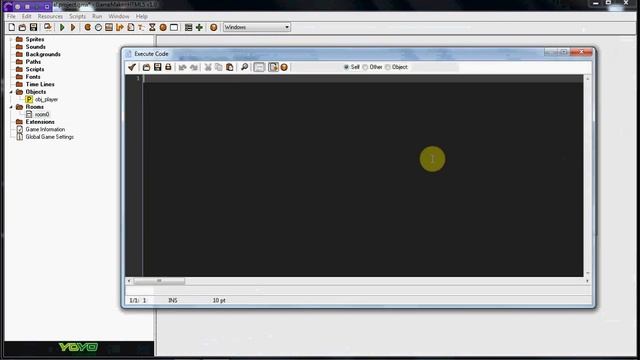Screen dimensions: 640x360
Task: Cut selected code text
Action: tap(208, 67)
